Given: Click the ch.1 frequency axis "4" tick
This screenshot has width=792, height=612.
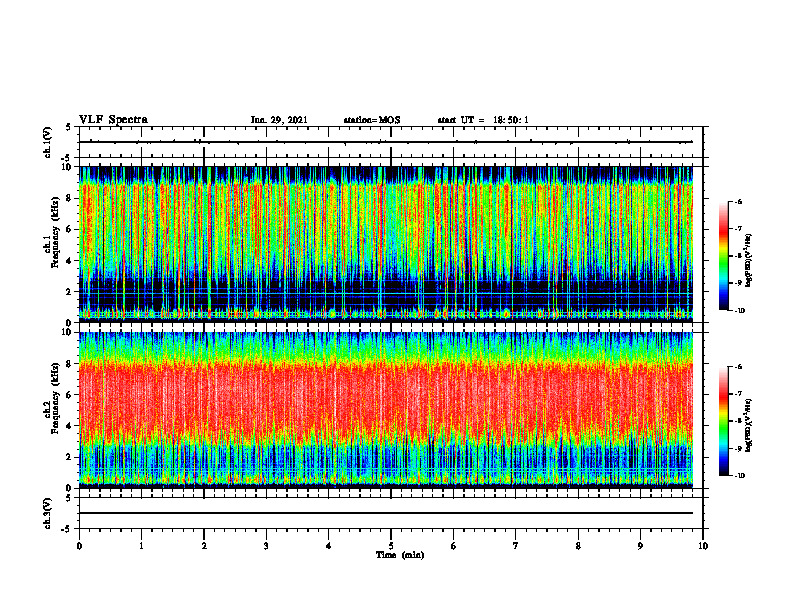Looking at the screenshot, I should click(71, 261).
